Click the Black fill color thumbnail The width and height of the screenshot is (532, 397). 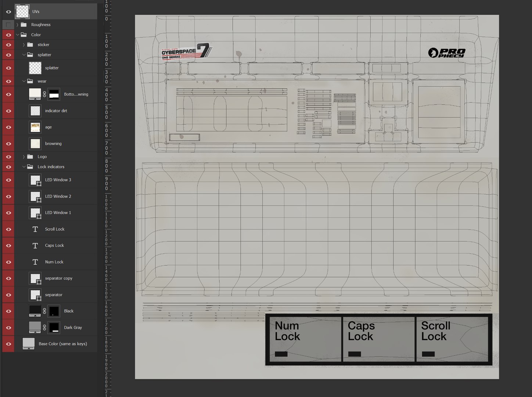click(35, 311)
